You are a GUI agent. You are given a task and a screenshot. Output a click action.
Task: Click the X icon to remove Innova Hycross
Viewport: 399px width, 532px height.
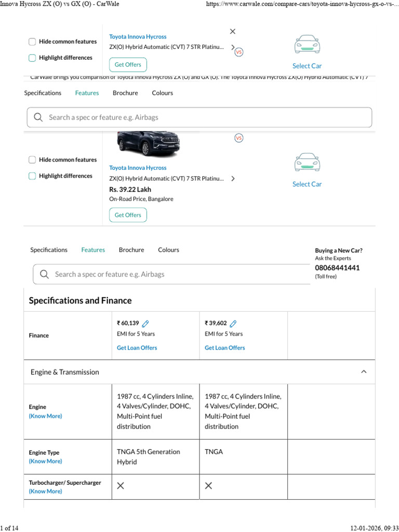point(232,31)
